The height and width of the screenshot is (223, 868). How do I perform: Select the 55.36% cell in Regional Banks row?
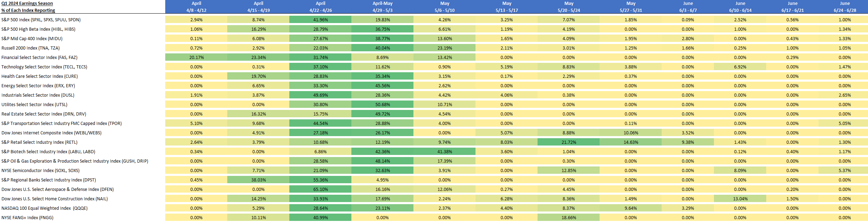320,180
